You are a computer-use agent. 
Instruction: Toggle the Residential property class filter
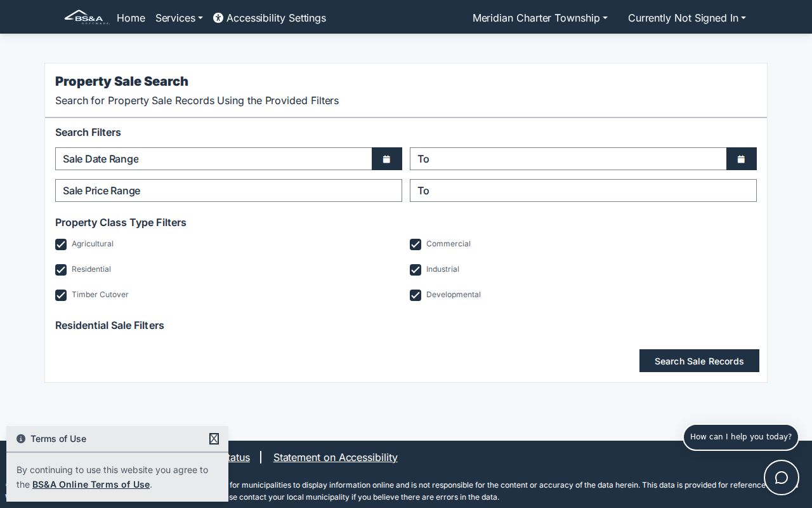click(x=61, y=270)
